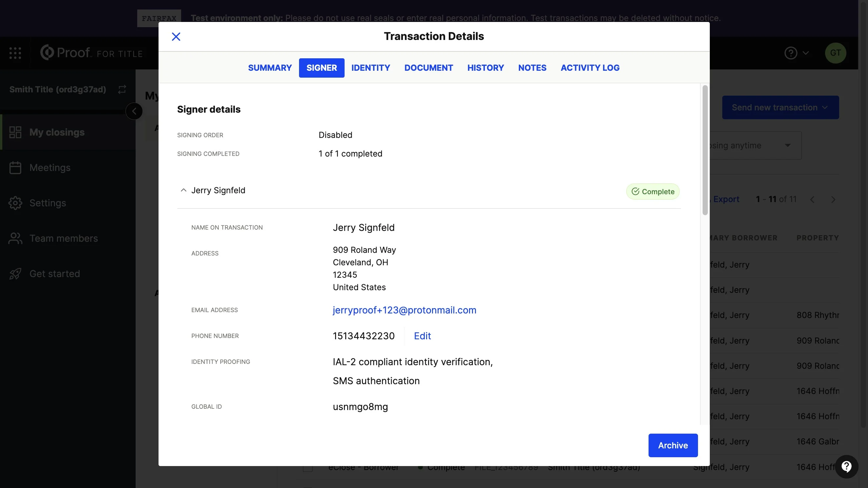The height and width of the screenshot is (488, 868).
Task: Click the Complete status badge
Action: click(652, 191)
